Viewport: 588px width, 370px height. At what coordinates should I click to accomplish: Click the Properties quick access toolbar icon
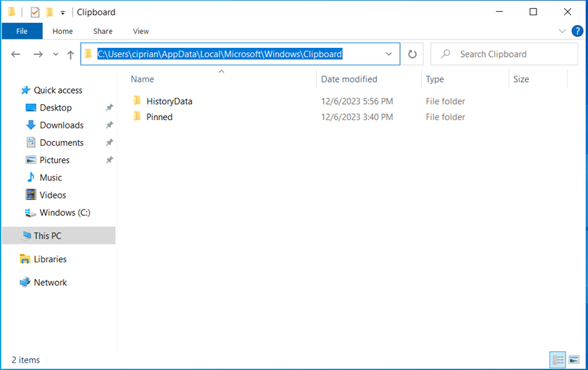coord(35,12)
